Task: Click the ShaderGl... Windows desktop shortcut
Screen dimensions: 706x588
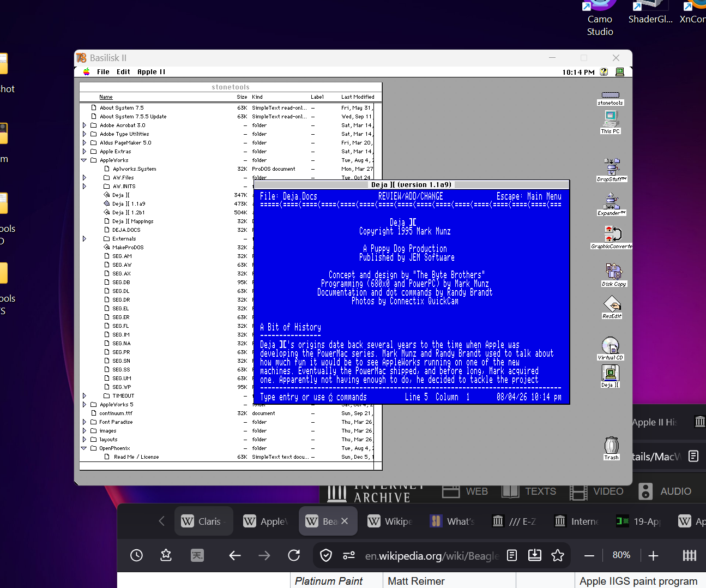Action: (650, 13)
